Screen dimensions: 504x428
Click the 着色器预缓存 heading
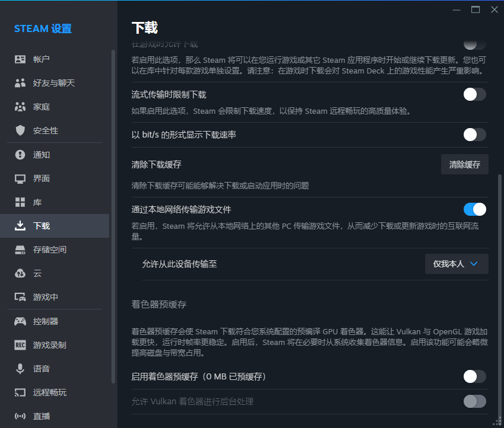click(x=159, y=304)
